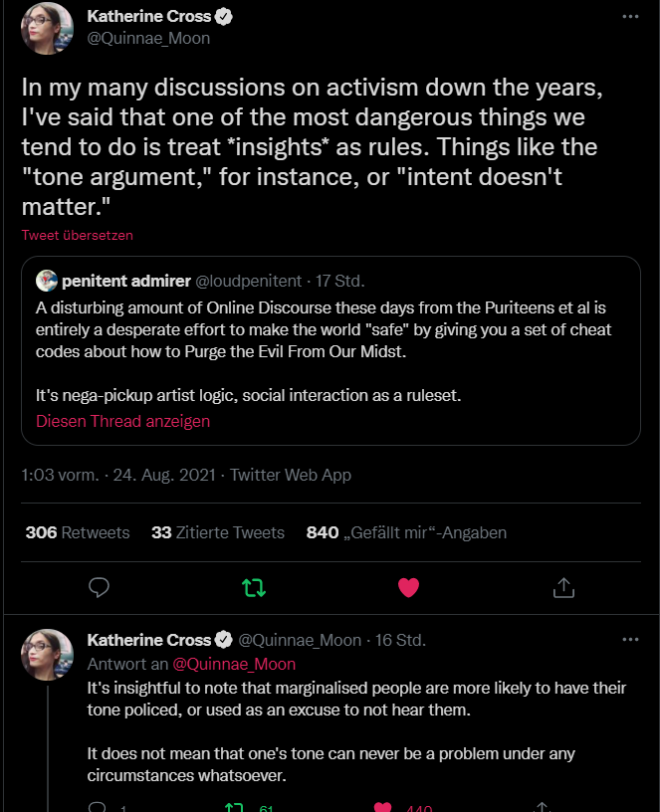
Task: Open the share icon under the main tweet
Action: click(x=563, y=587)
